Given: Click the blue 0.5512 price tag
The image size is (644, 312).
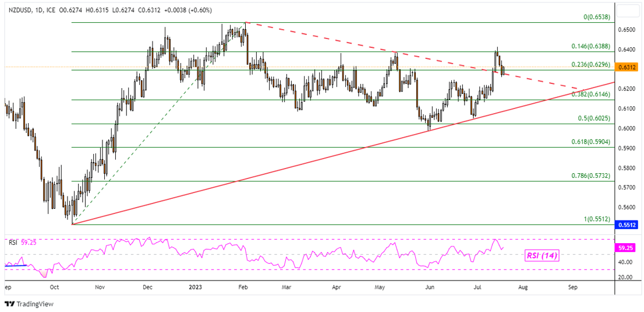Looking at the screenshot, I should 627,225.
